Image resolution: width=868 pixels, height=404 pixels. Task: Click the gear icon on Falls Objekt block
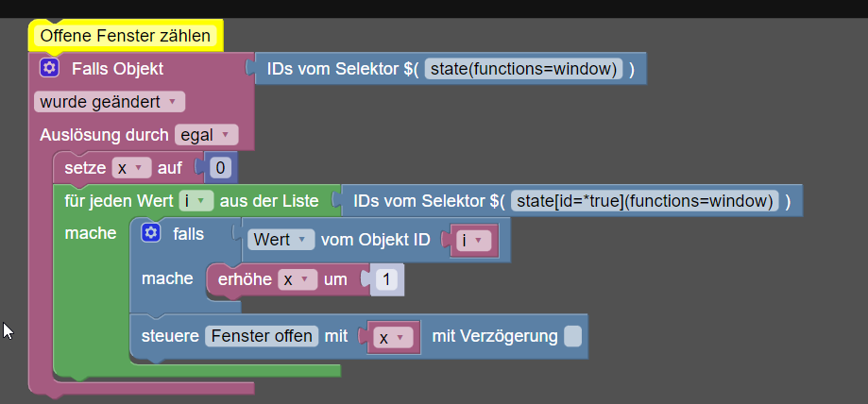50,68
